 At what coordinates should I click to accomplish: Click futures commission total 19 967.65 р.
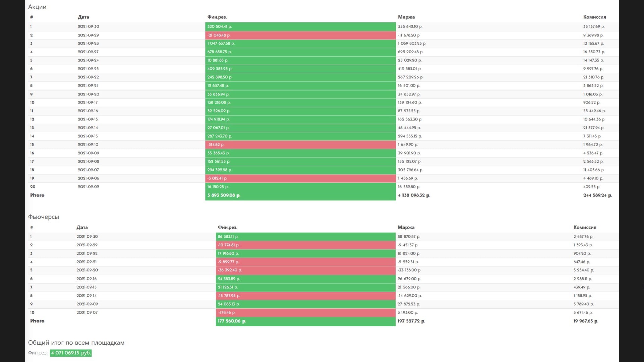[x=586, y=321]
